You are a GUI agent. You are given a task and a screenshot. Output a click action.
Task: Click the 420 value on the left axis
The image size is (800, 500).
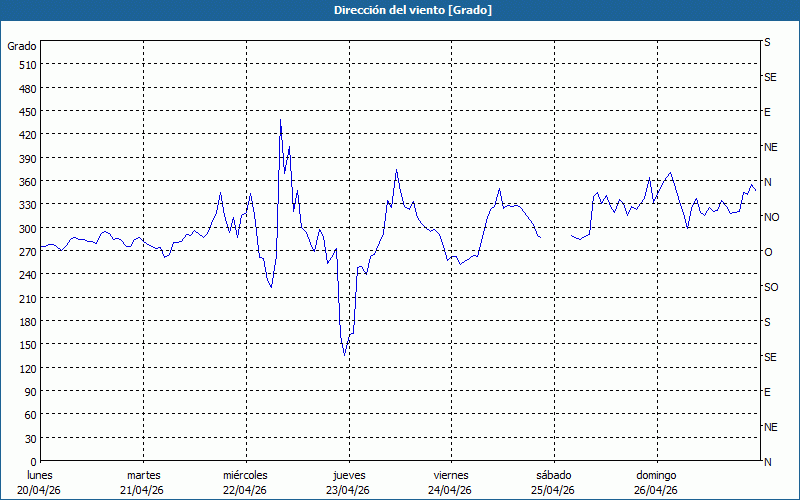(24, 135)
